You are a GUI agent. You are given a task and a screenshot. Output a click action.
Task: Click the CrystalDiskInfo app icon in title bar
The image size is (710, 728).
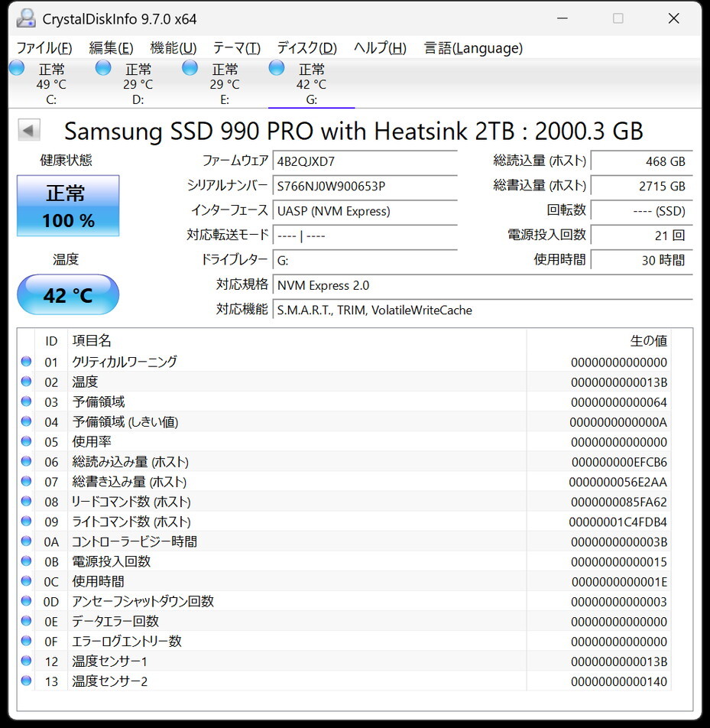point(26,18)
